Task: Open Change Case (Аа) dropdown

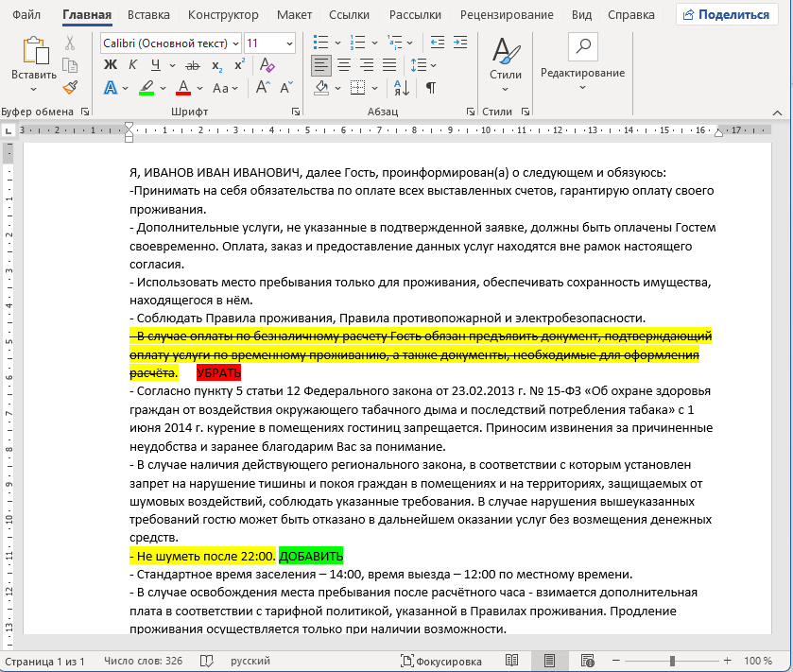Action: coord(225,89)
